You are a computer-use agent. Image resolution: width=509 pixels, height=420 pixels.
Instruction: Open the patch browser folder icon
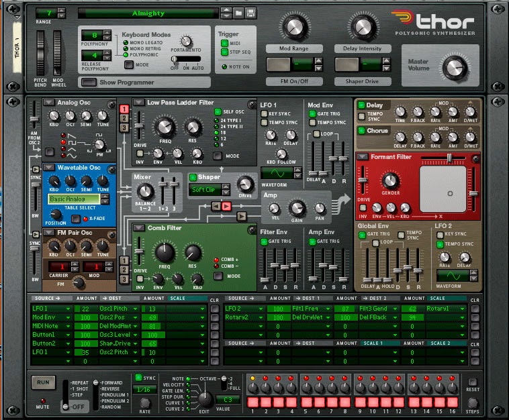click(x=238, y=13)
